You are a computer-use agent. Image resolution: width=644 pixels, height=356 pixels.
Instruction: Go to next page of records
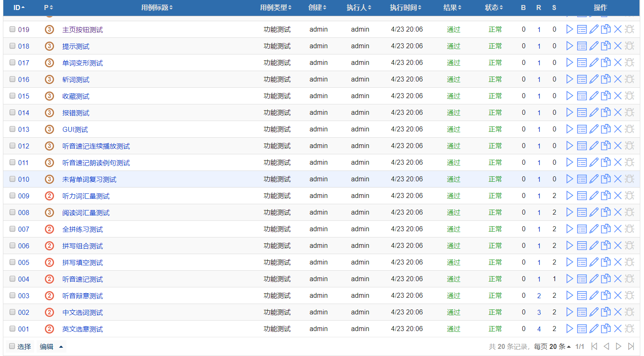[619, 346]
